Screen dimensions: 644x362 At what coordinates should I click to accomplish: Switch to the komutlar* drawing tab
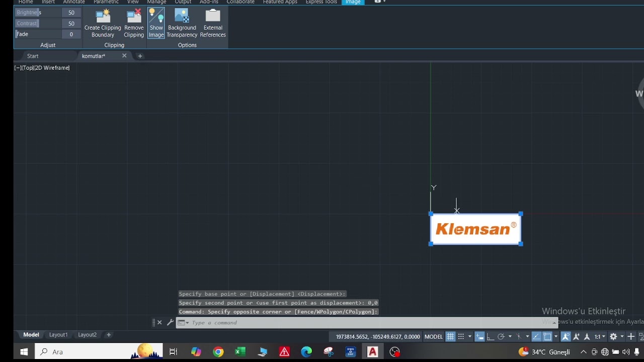click(94, 56)
